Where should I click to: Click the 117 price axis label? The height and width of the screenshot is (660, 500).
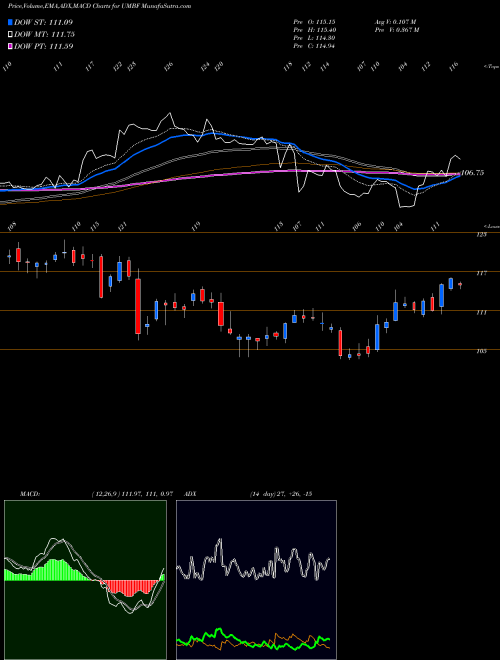pyautogui.click(x=481, y=273)
